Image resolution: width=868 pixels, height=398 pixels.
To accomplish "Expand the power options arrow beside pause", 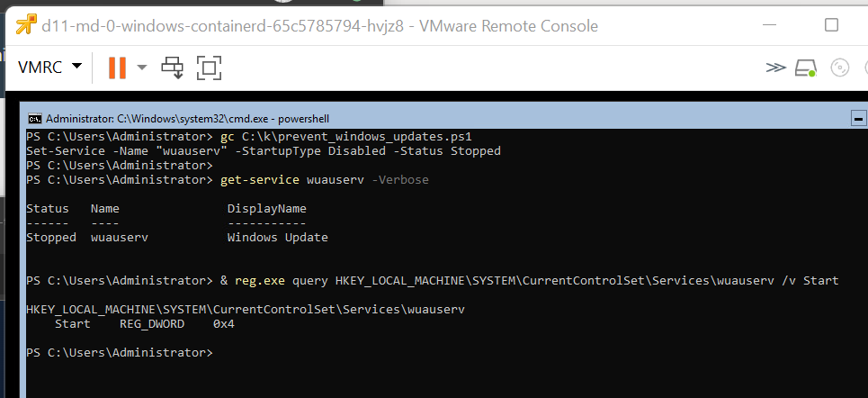I will coord(142,67).
